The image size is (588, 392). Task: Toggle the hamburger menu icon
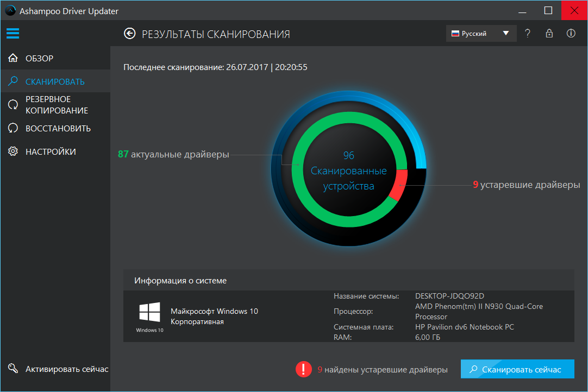pos(12,33)
